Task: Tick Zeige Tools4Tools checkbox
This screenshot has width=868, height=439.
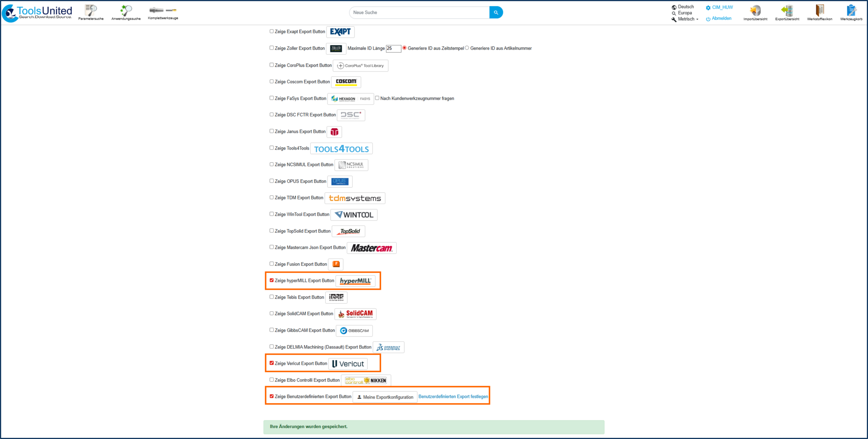Action: [272, 148]
